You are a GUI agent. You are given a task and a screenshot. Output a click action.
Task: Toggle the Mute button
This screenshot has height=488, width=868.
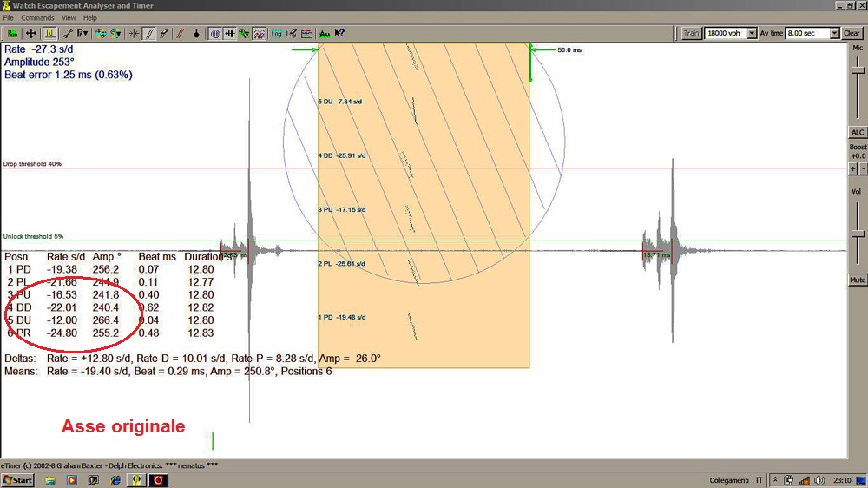tap(857, 280)
